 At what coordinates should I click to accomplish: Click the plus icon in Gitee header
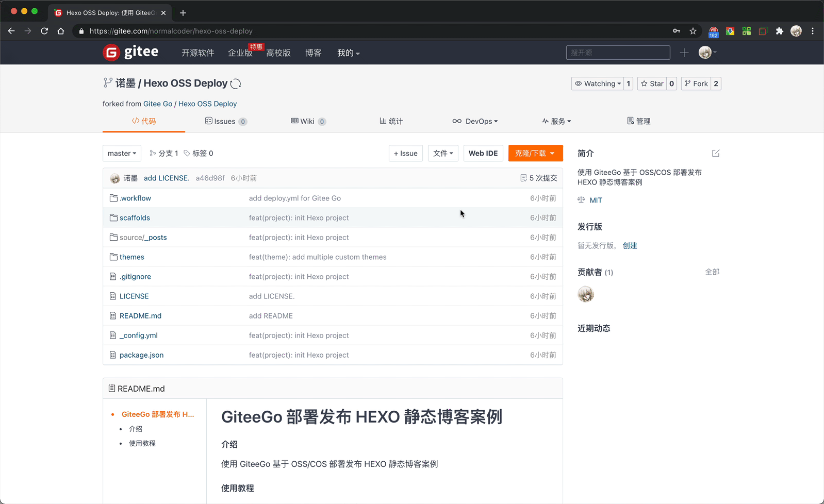coord(684,53)
